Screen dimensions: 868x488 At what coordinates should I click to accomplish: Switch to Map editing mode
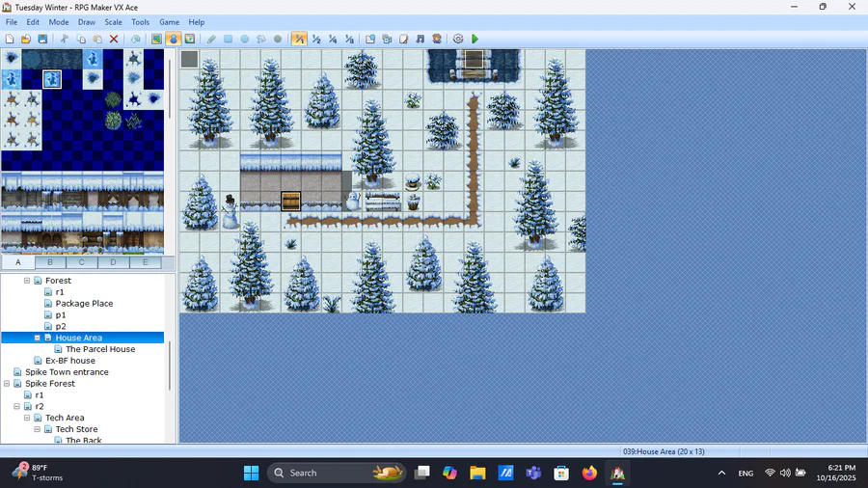tap(156, 39)
